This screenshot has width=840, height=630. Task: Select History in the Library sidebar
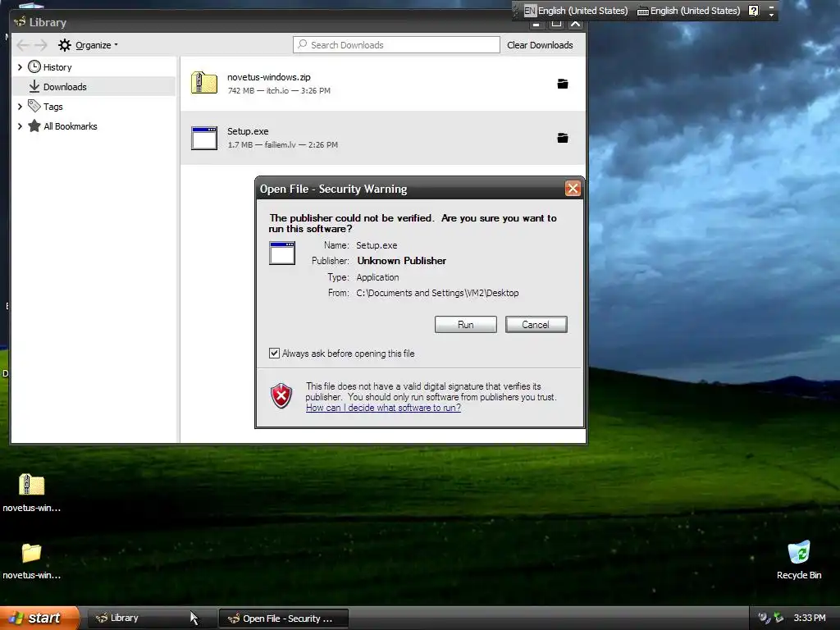[x=57, y=67]
